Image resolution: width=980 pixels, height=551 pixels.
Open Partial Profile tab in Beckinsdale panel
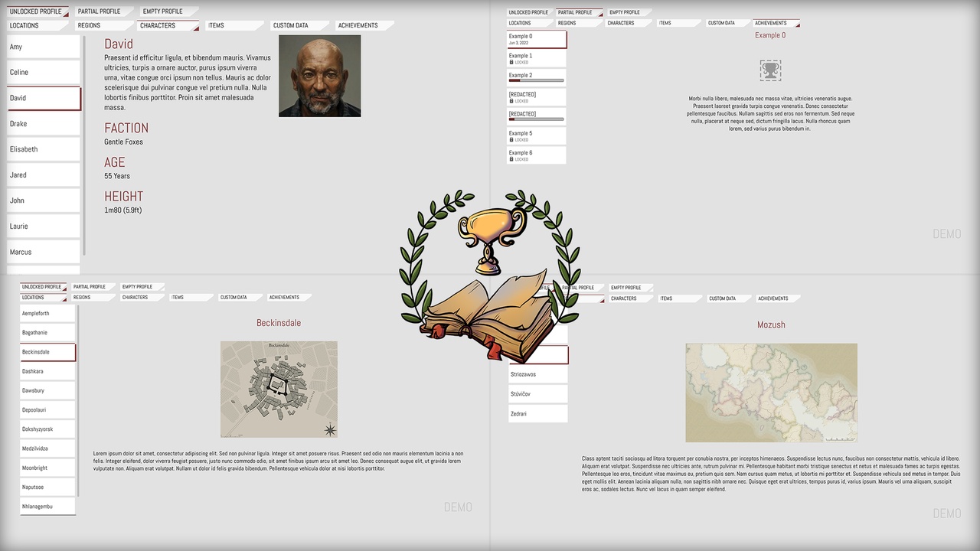coord(93,287)
